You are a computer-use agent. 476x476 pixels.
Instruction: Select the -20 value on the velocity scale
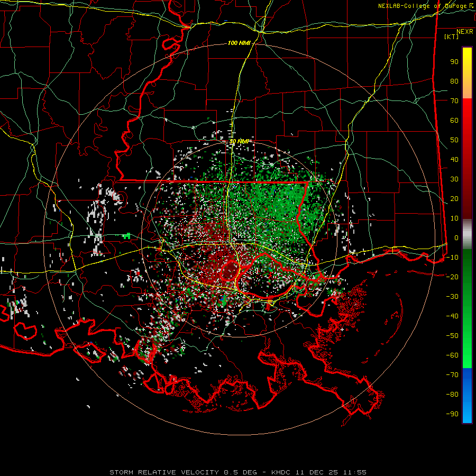tap(452, 277)
